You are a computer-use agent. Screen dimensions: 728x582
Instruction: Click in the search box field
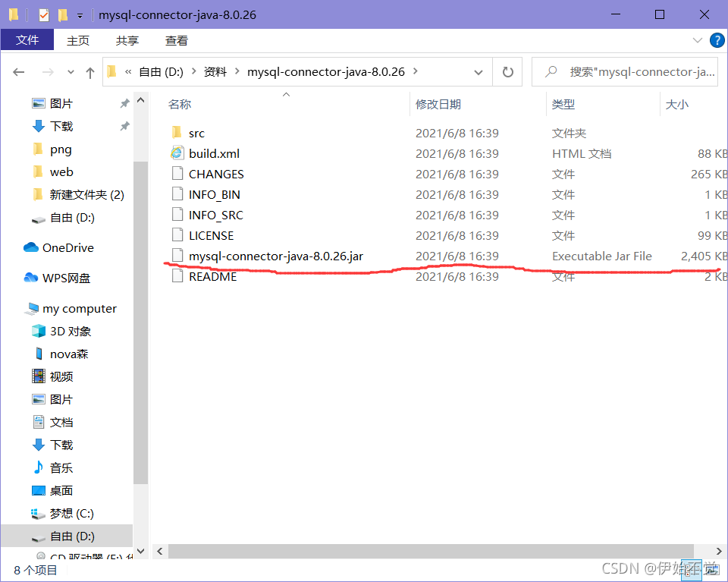pos(624,72)
